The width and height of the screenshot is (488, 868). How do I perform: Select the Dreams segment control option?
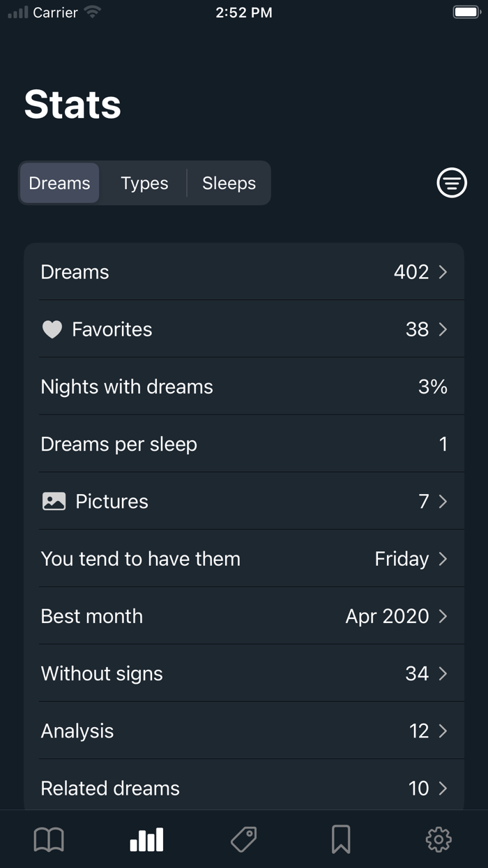(x=59, y=183)
